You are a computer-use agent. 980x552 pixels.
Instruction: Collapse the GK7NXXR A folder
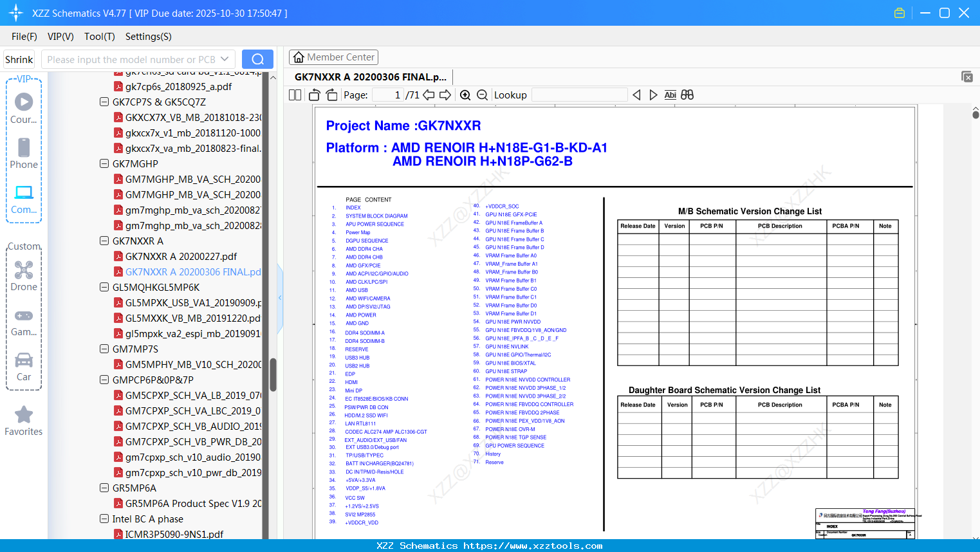pos(104,241)
